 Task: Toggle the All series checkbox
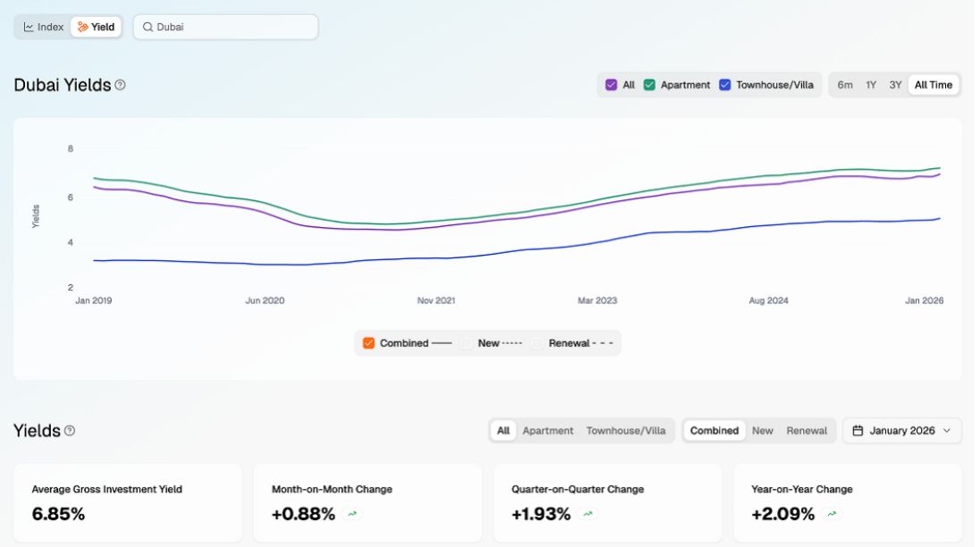tap(612, 85)
